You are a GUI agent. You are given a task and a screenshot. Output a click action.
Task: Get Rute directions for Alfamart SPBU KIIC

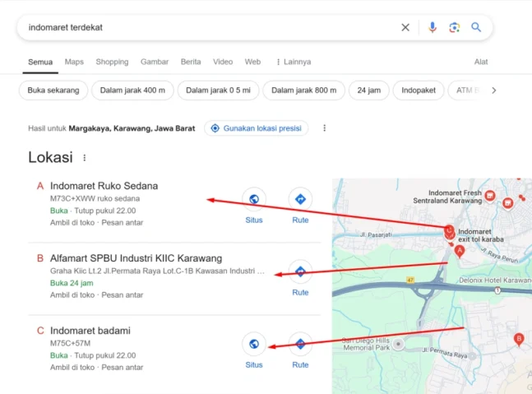pos(300,271)
